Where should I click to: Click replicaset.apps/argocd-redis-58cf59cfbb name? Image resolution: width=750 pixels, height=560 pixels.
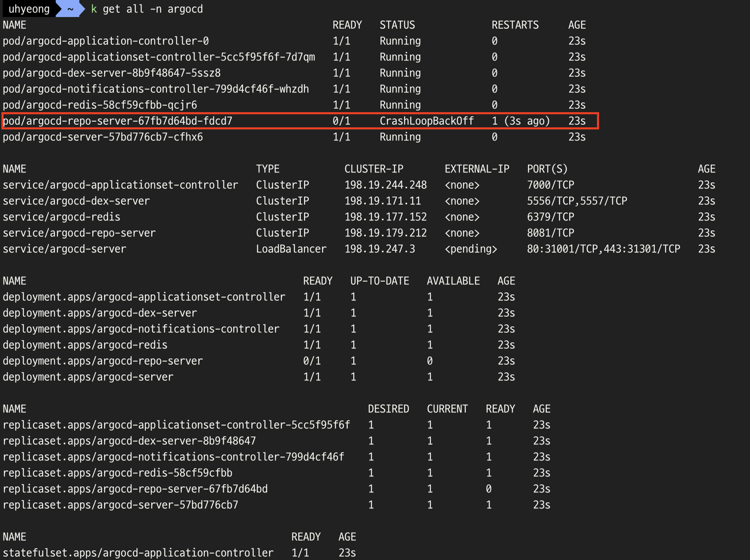[117, 473]
